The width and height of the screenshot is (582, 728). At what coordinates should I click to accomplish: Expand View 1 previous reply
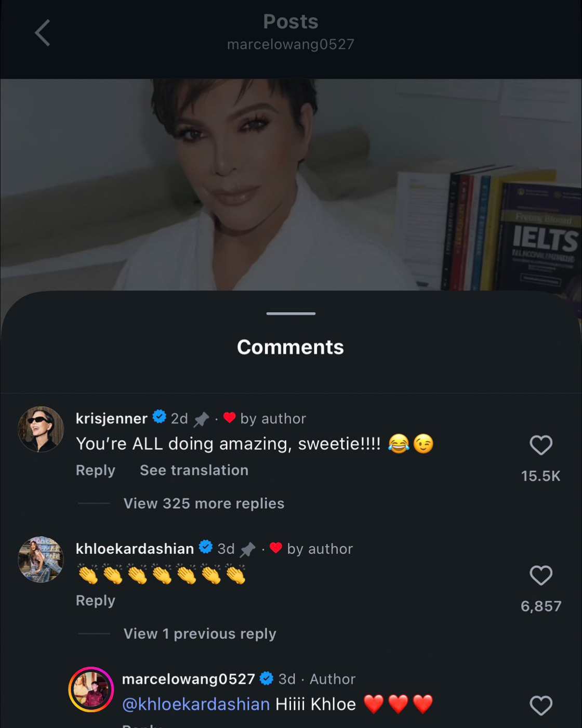point(200,634)
